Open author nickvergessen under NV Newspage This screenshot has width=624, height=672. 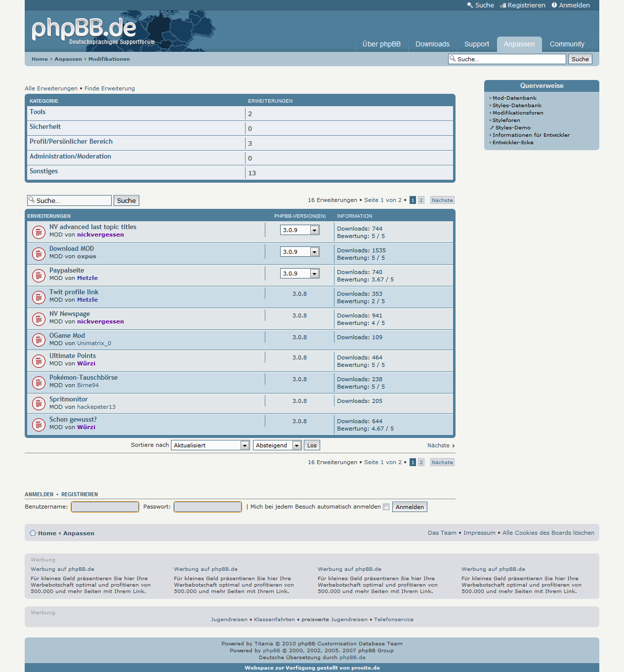click(100, 322)
